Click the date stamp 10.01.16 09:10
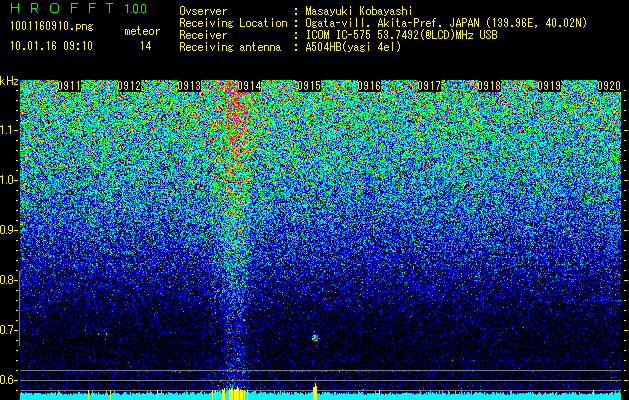Image resolution: width=629 pixels, height=400 pixels. (x=51, y=46)
